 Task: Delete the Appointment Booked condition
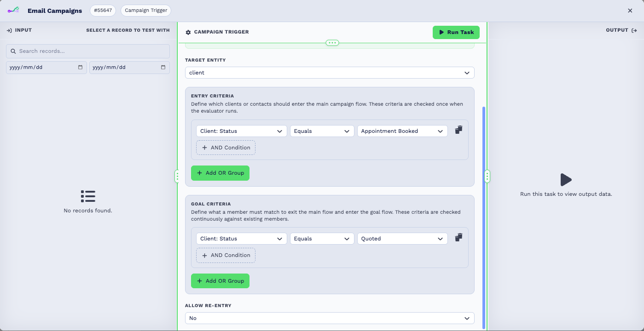click(x=458, y=130)
